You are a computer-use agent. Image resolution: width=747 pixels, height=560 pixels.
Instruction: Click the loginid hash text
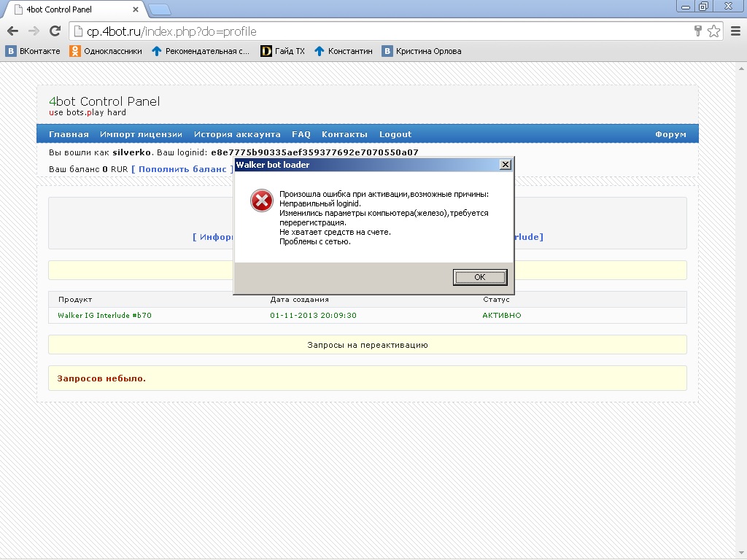315,152
